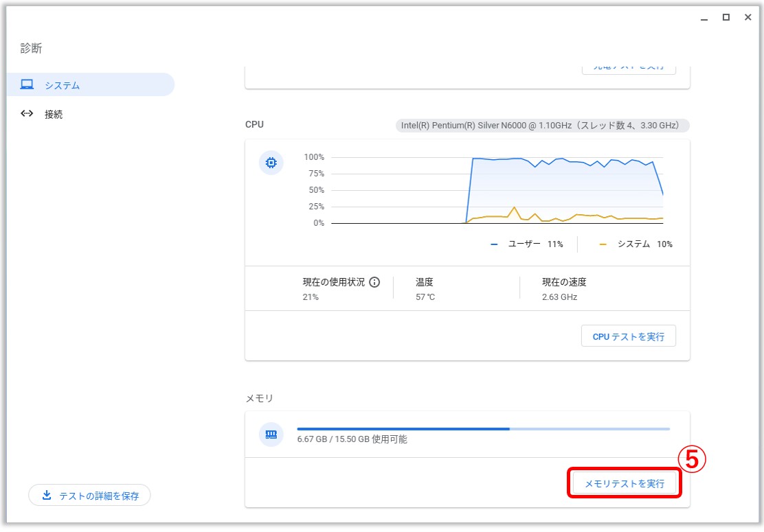Maximize the diagnostics window
Image resolution: width=764 pixels, height=532 pixels.
(x=726, y=18)
